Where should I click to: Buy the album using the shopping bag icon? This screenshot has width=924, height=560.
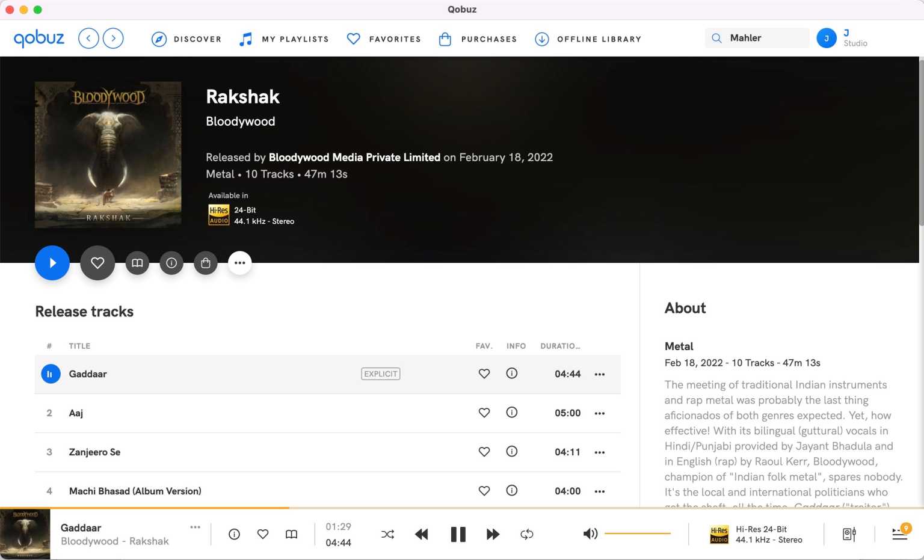pyautogui.click(x=206, y=263)
